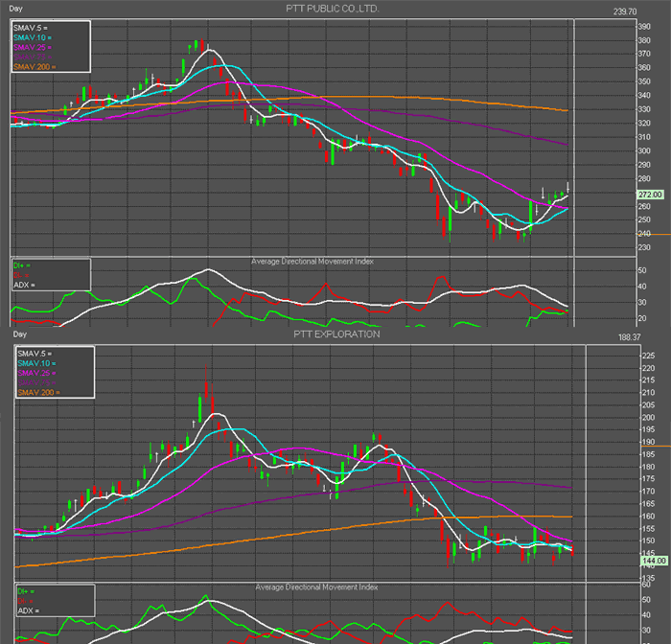Select SMAV.10 legend entry in PTT EXPLORATION chart
The image size is (671, 644).
[x=36, y=363]
